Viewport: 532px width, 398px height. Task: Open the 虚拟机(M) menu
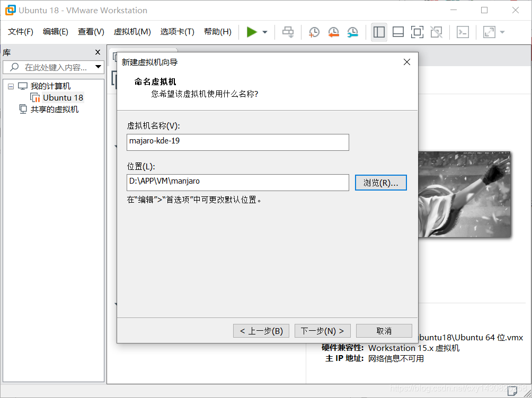(x=132, y=32)
